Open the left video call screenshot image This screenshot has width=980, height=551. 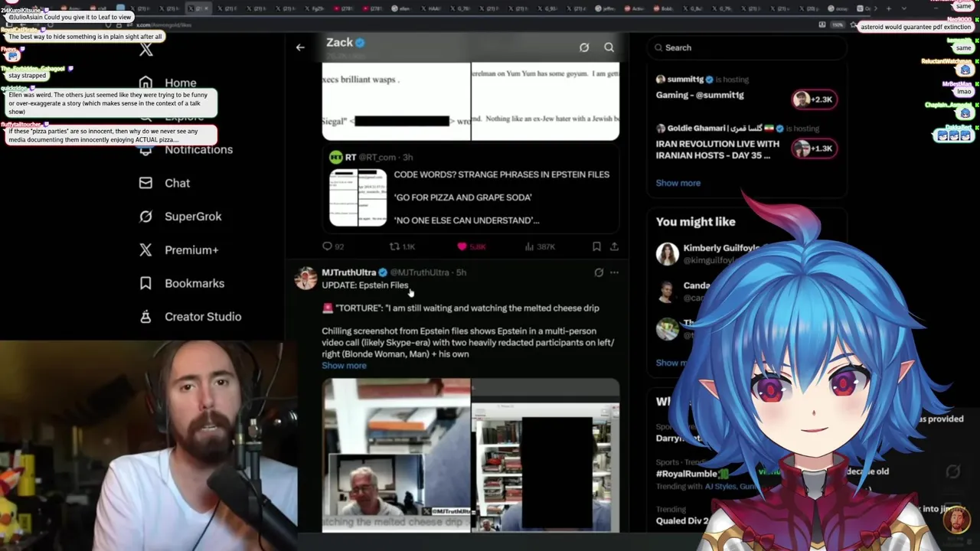tap(396, 455)
